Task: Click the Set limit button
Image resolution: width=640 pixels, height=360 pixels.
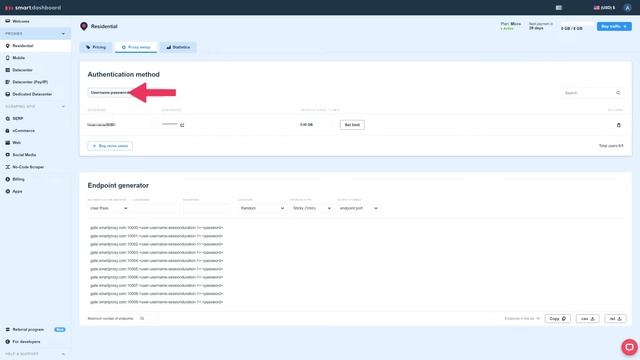Action: coord(352,125)
